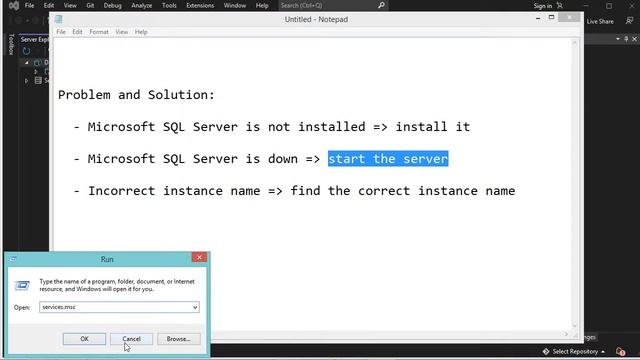The width and height of the screenshot is (640, 360).
Task: Open Visual Studio Debug menu
Action: [x=112, y=6]
